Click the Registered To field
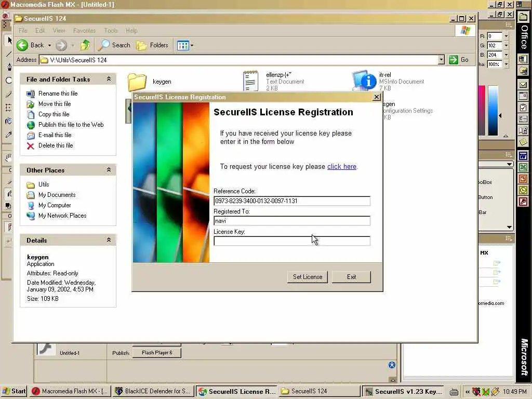 (292, 221)
